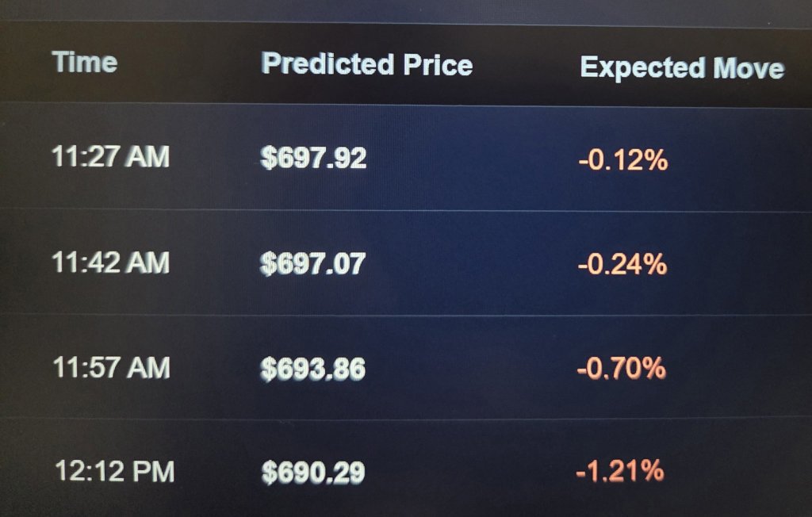Viewport: 812px width, 517px height.
Task: Select the $693.86 predicted price
Action: (312, 369)
